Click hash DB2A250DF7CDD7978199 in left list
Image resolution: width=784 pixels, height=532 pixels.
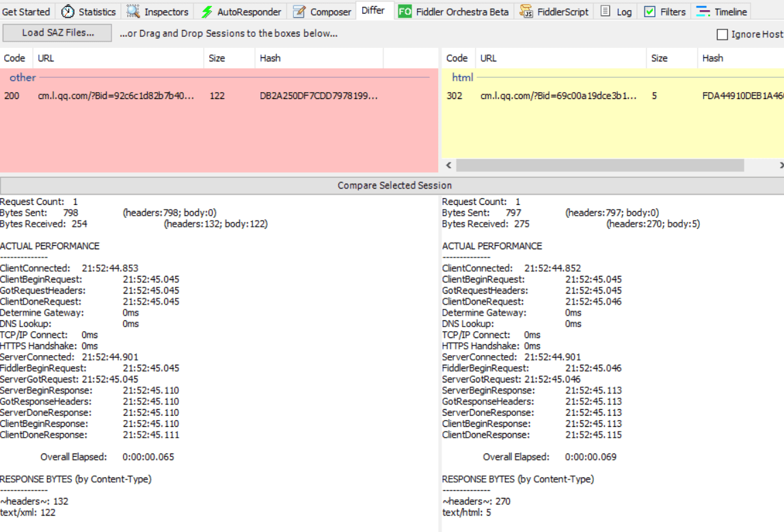319,96
